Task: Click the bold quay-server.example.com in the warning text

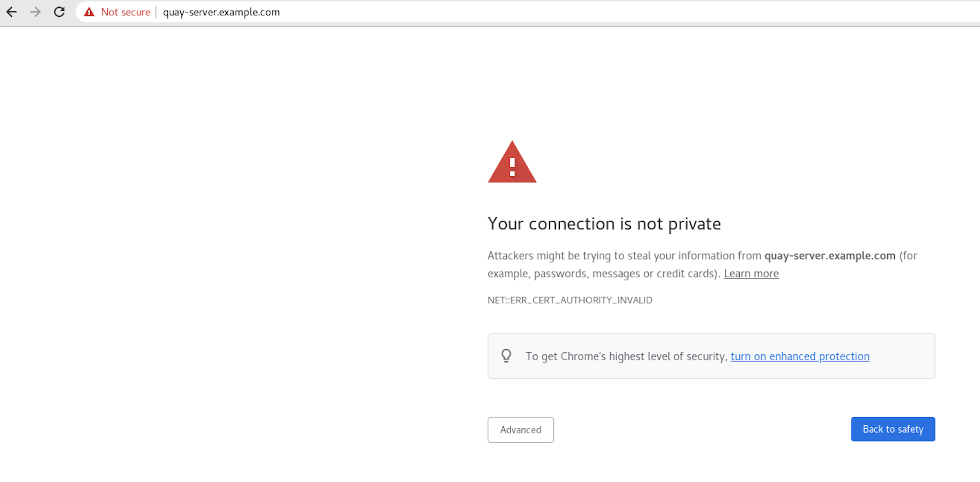Action: (x=829, y=256)
